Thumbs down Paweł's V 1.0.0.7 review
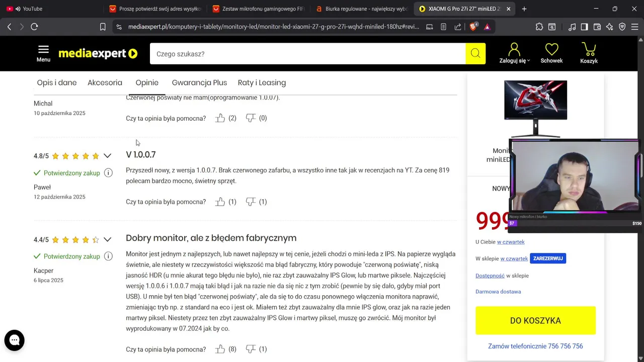The image size is (644, 362). click(251, 202)
